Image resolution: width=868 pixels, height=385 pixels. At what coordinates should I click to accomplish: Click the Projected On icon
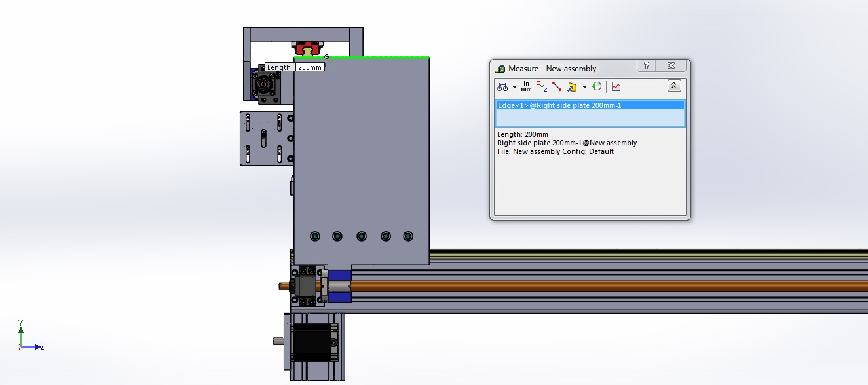click(x=572, y=86)
